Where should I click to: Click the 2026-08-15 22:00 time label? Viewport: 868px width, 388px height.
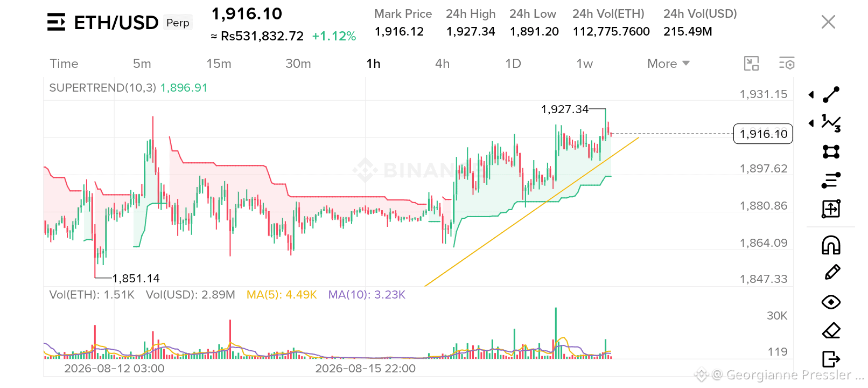366,369
